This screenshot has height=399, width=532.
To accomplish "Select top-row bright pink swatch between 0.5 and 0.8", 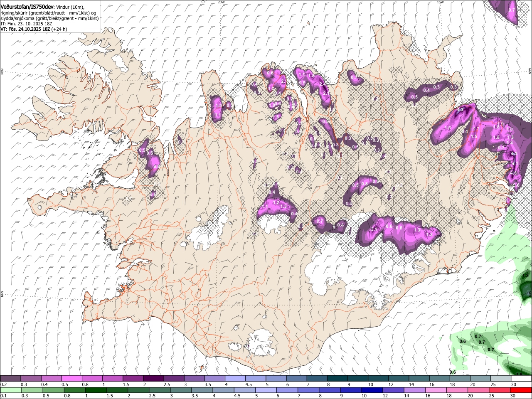I will point(71,379).
